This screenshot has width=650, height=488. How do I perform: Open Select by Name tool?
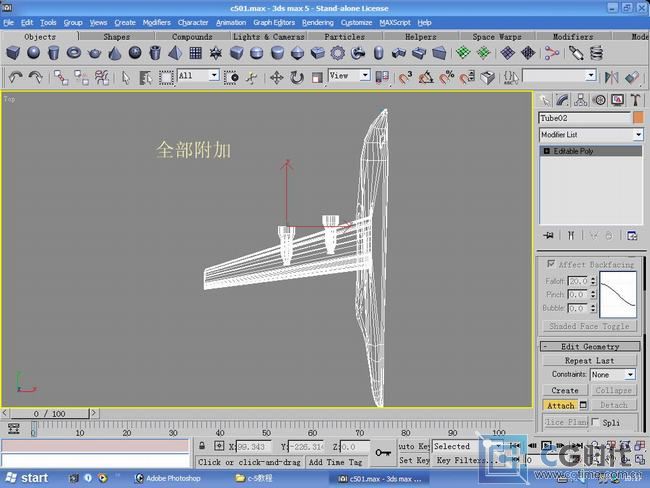(x=146, y=78)
